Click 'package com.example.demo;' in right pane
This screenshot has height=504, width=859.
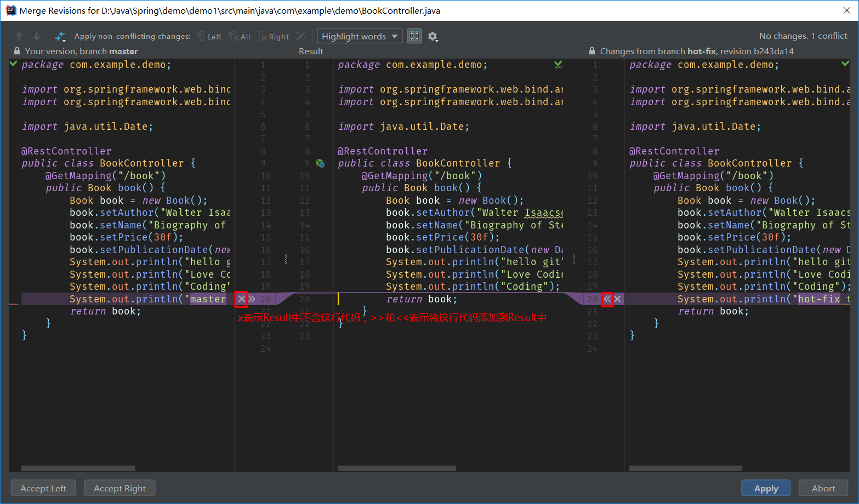(704, 65)
